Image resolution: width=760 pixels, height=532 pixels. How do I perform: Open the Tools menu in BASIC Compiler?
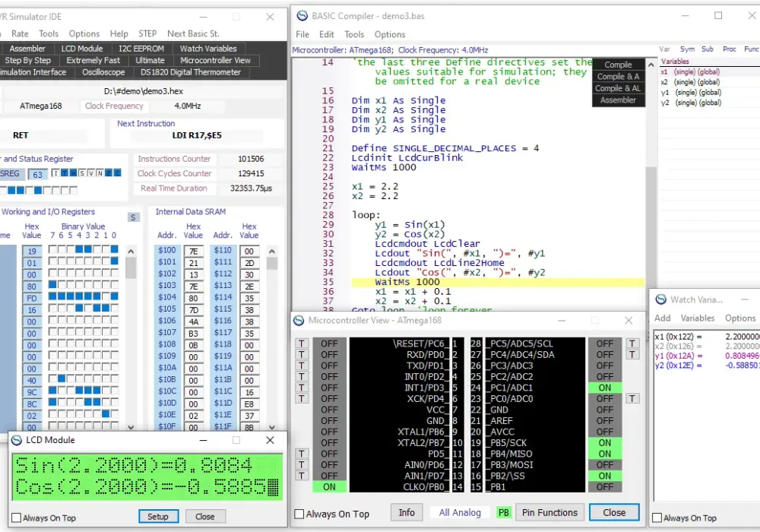[x=354, y=34]
